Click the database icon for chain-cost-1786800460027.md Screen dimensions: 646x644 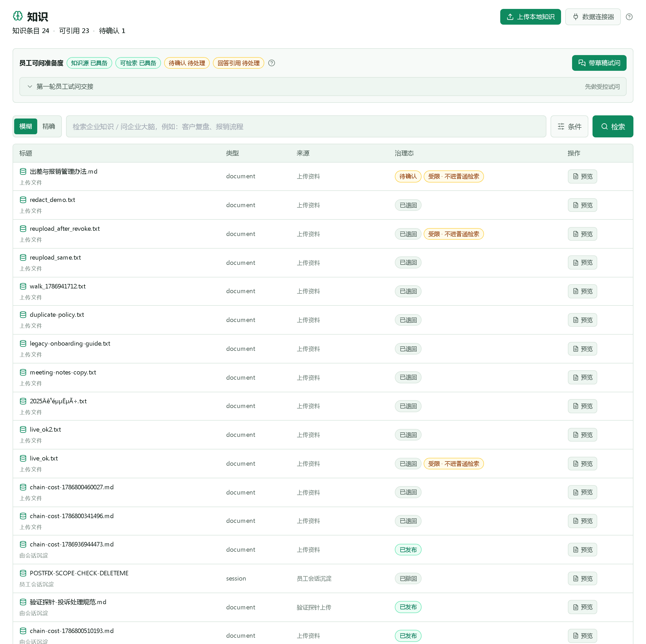[23, 487]
